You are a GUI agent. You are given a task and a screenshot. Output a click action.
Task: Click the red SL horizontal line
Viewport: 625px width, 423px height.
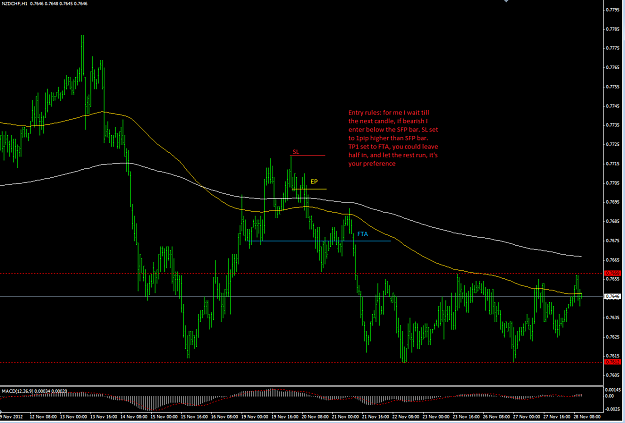tap(308, 155)
